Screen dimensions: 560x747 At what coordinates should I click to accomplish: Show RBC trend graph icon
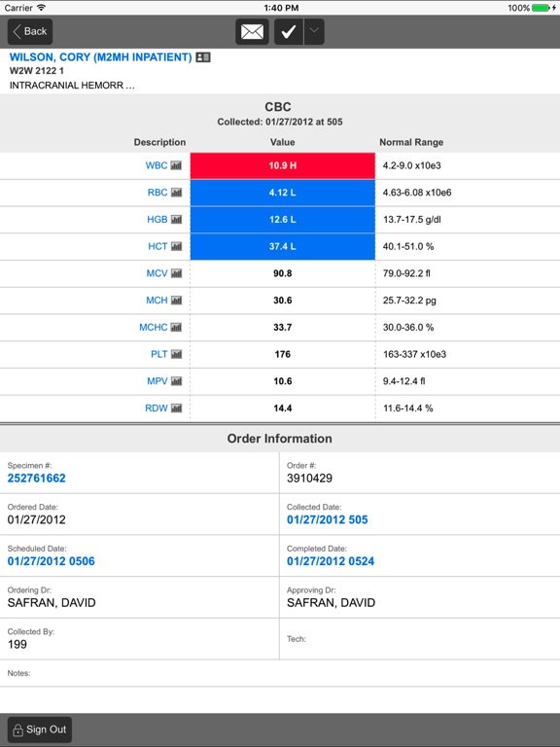point(177,193)
